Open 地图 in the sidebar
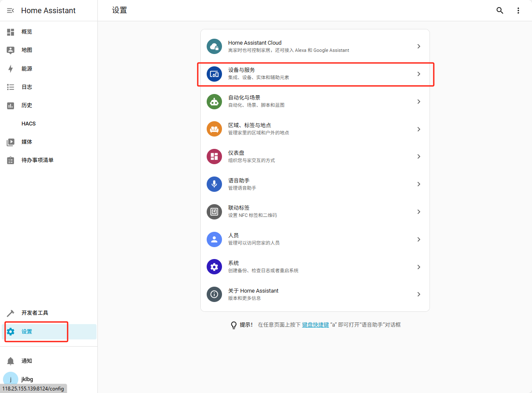 click(x=49, y=50)
